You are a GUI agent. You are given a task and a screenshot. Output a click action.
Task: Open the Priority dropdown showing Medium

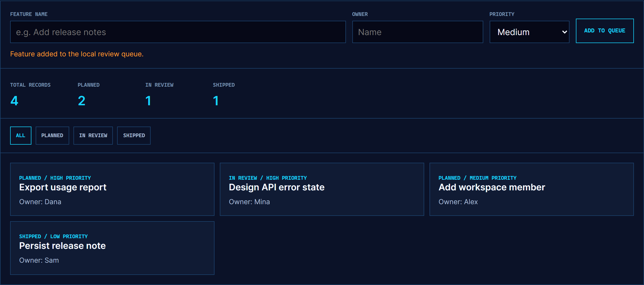(x=529, y=32)
